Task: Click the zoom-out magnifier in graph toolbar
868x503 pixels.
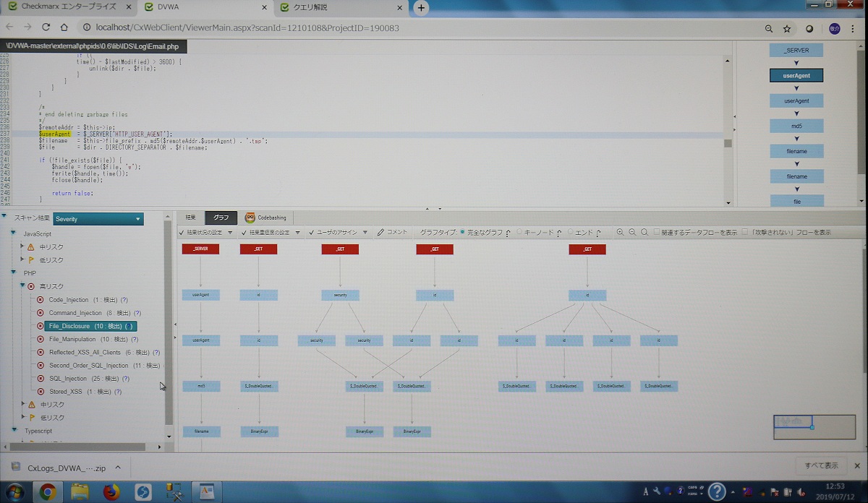Action: point(632,233)
